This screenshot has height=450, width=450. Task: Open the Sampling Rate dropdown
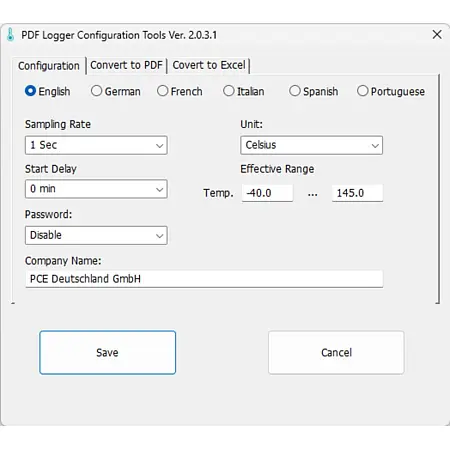(96, 145)
